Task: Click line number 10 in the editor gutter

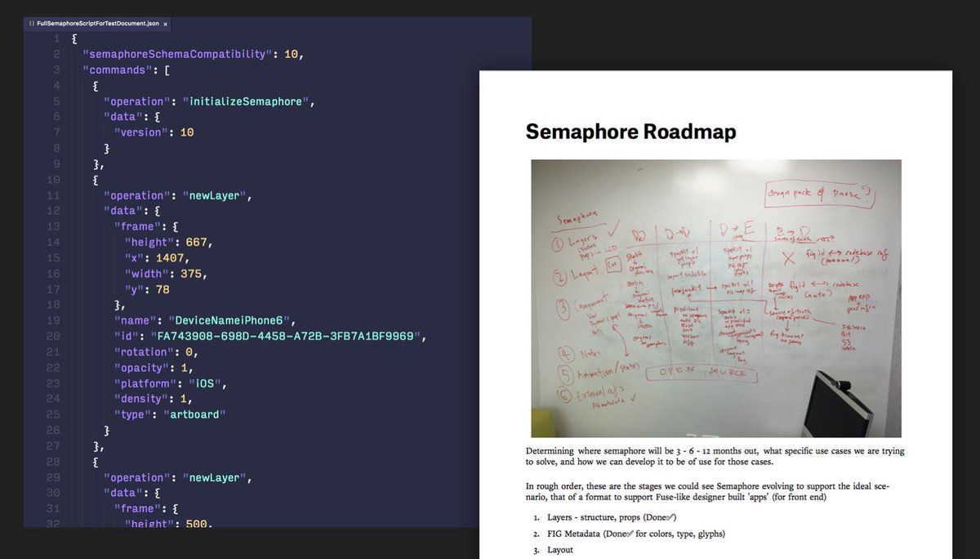Action: [53, 180]
